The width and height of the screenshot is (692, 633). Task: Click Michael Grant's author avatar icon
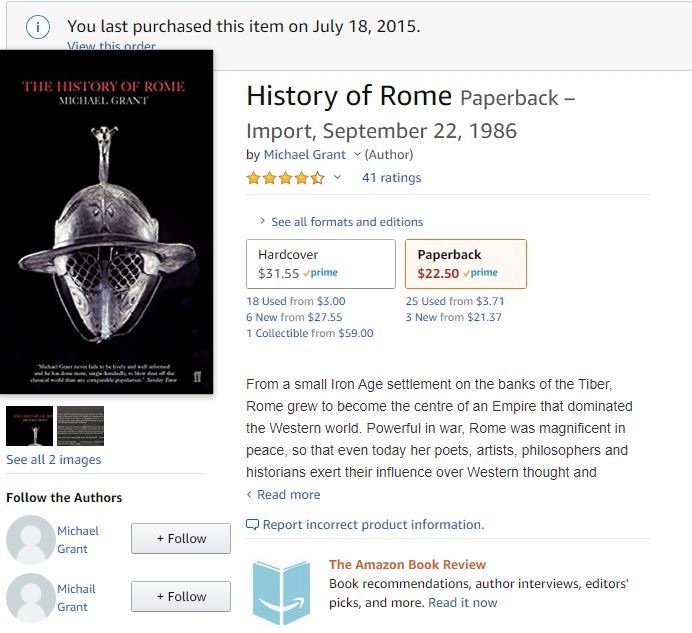31,540
